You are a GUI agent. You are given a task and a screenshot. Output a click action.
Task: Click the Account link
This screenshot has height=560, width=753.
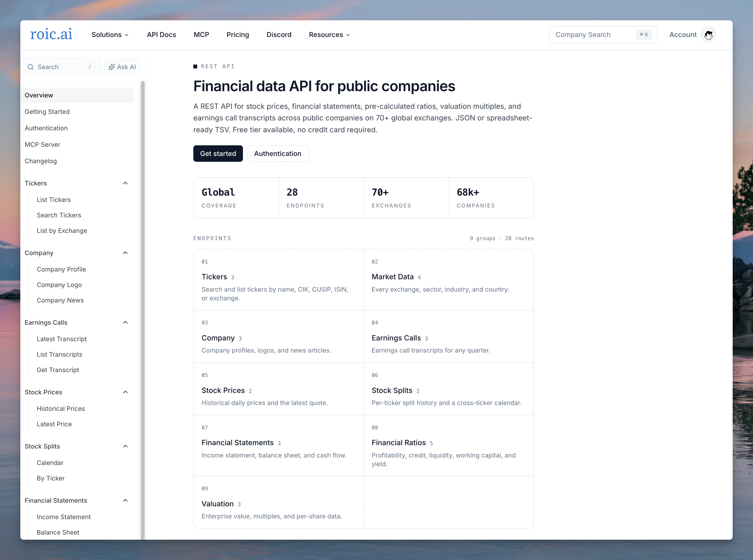(x=683, y=35)
